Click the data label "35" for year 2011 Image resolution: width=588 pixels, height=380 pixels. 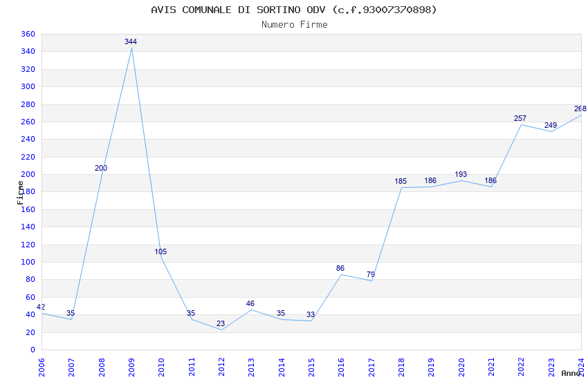(x=191, y=313)
